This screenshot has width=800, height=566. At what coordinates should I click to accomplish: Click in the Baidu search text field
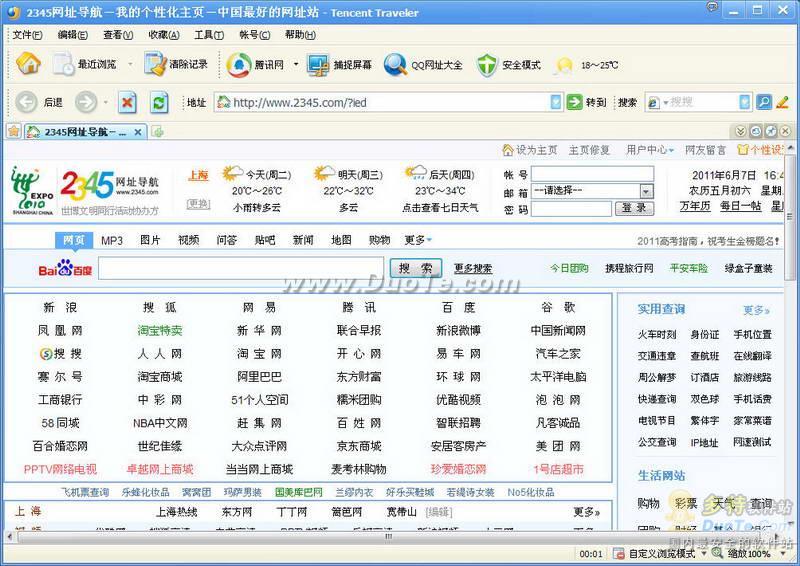[241, 268]
